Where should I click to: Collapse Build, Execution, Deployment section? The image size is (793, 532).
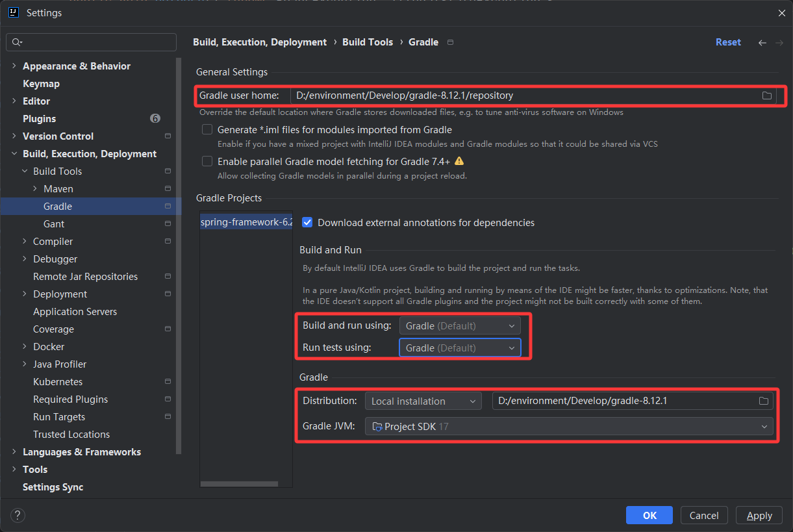(x=14, y=154)
